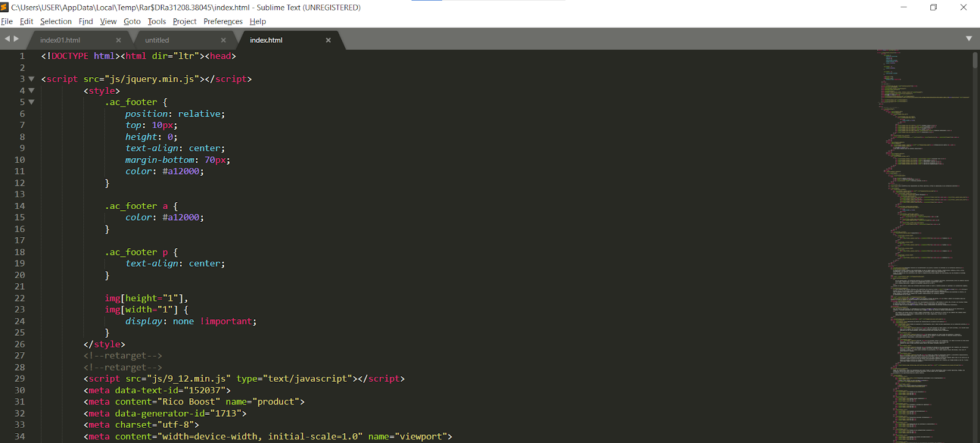Click line number 34 in gutter
Viewport: 980px width, 443px height.
point(20,436)
